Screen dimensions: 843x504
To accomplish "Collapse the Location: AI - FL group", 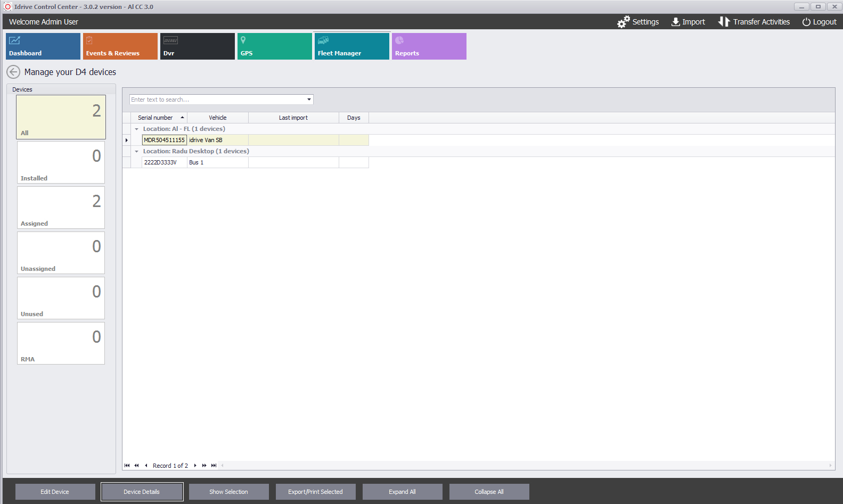I will click(x=136, y=129).
